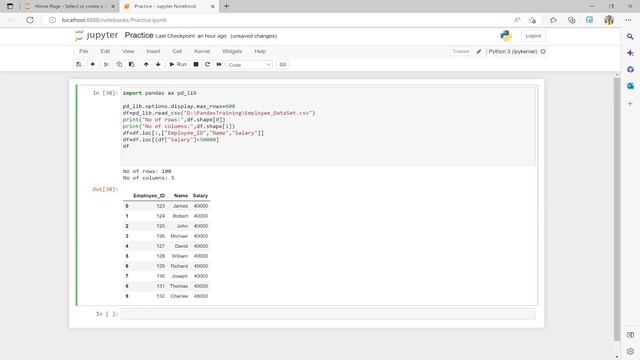Open the sidebar search icon
Viewport: 640px width, 360px height.
coord(630,37)
